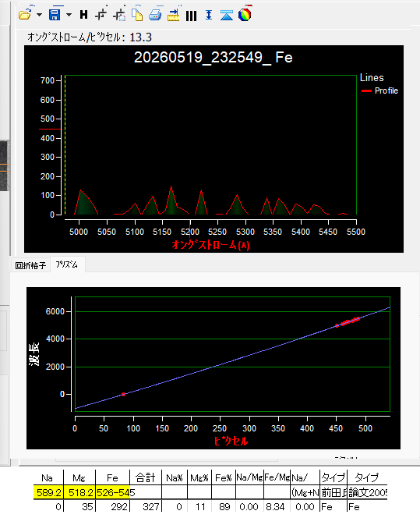The image size is (420, 518).
Task: Click the crosshair with pink box icon
Action: pos(119,15)
